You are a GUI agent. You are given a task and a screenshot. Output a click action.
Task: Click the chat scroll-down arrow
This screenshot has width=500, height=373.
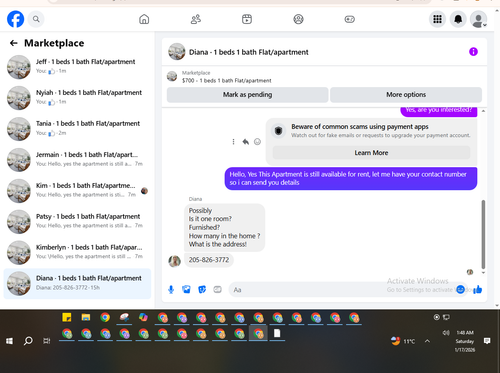pyautogui.click(x=483, y=273)
